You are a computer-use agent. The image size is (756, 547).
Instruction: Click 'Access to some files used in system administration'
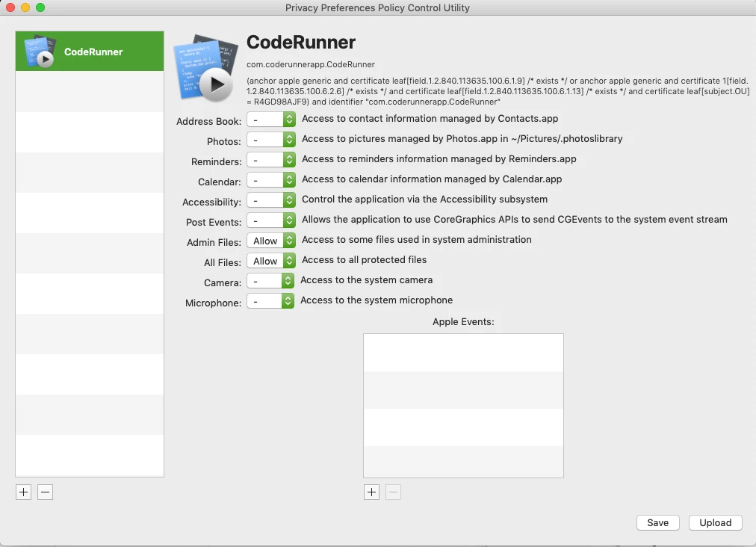[x=417, y=239]
